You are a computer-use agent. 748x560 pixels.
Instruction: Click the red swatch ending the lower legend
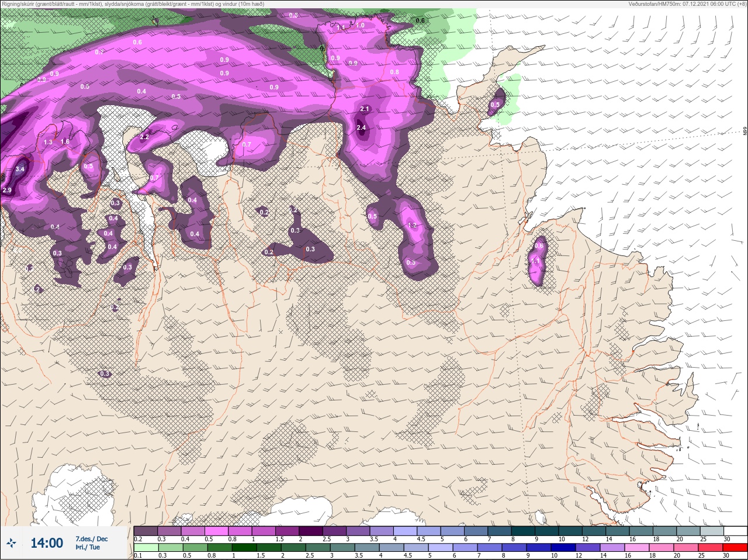pos(735,548)
